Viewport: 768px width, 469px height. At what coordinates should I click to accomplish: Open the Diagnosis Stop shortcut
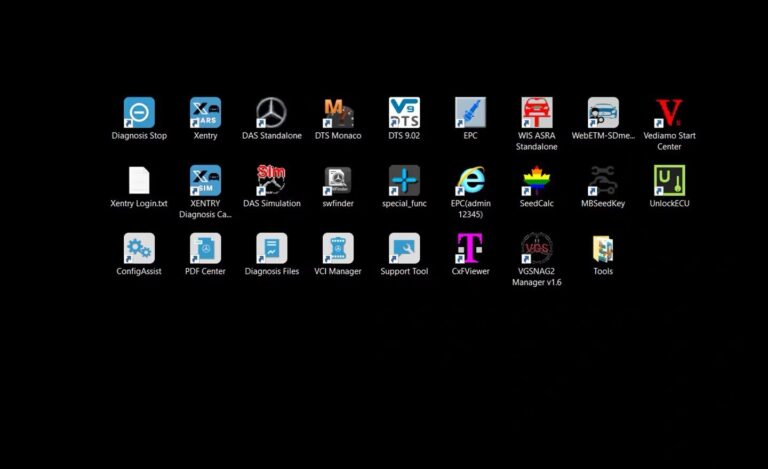coord(139,113)
